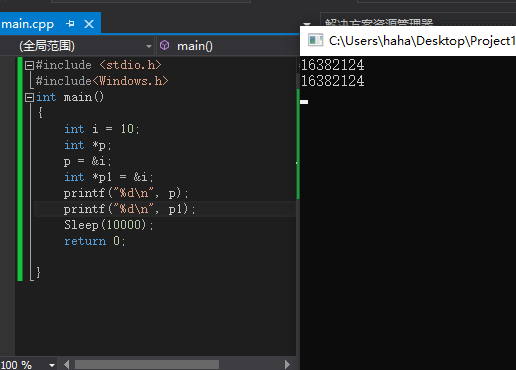Click the line 'p = &i;'
Image resolution: width=516 pixels, height=370 pixels.
87,161
